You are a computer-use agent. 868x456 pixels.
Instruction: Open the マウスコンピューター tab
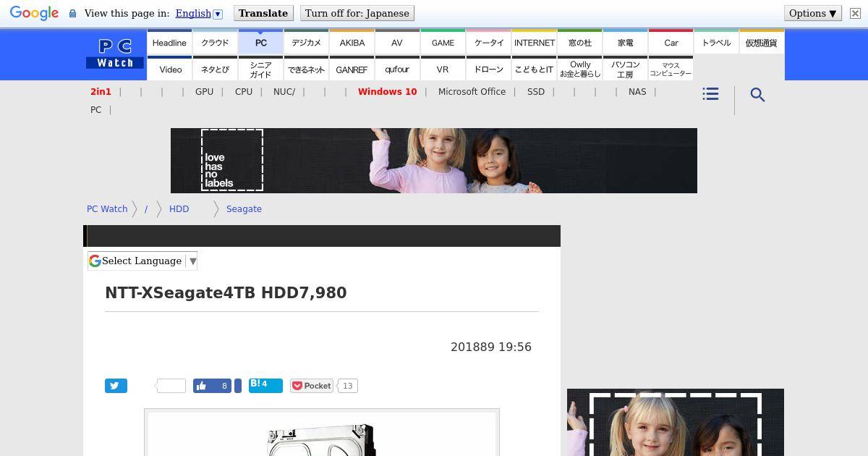[671, 69]
